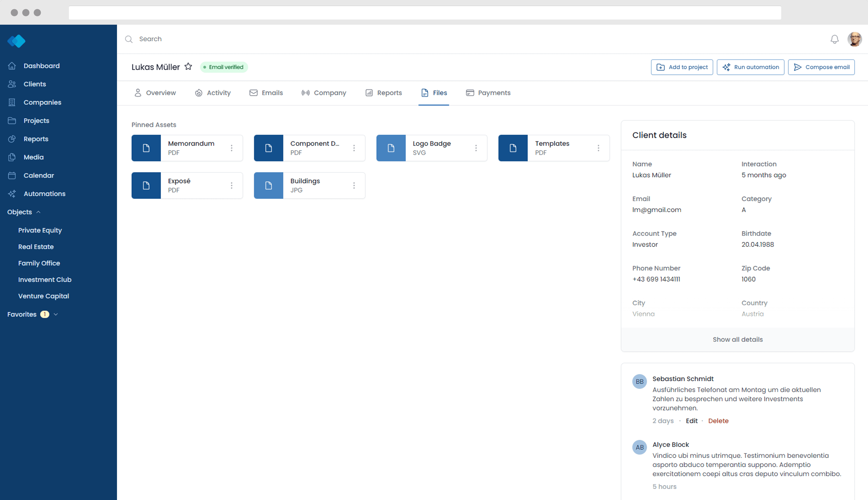The image size is (868, 500).
Task: Click Run automation button
Action: pos(750,67)
